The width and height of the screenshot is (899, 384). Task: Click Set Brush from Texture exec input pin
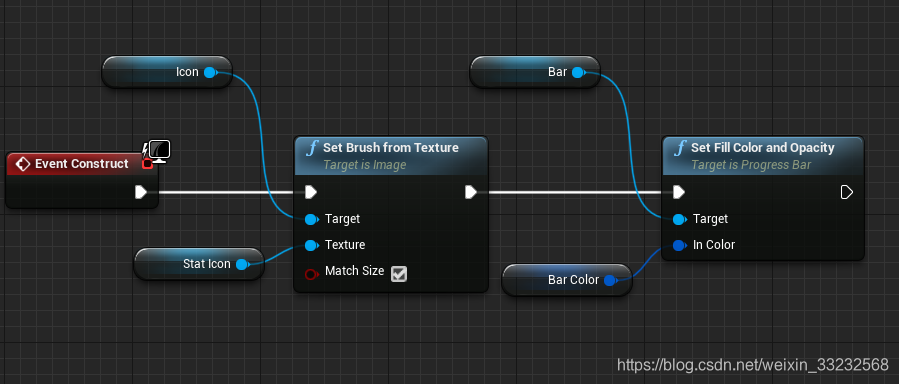pos(311,192)
